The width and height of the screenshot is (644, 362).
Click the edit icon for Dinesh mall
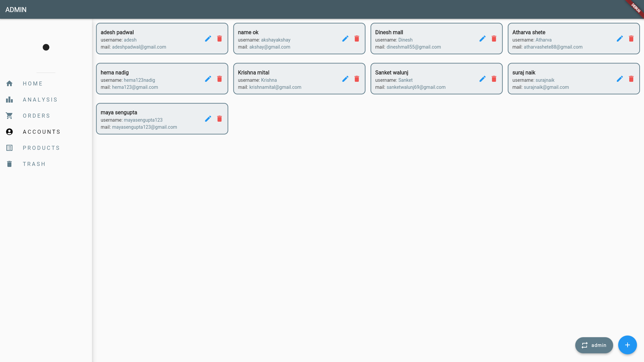tap(483, 39)
